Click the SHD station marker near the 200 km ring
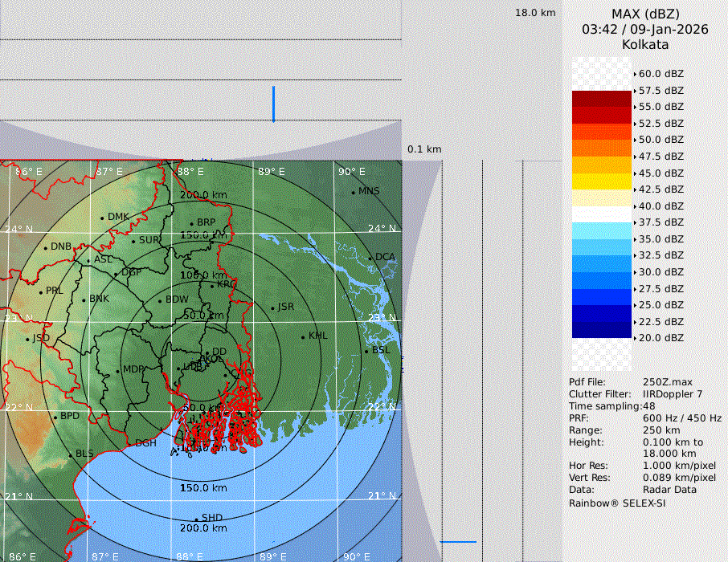This screenshot has height=562, width=728. point(196,519)
